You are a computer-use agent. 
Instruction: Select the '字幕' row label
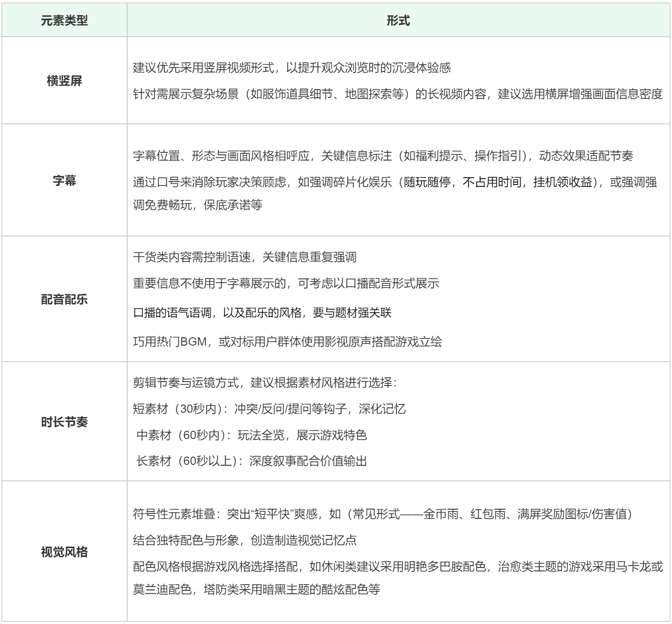pyautogui.click(x=64, y=181)
